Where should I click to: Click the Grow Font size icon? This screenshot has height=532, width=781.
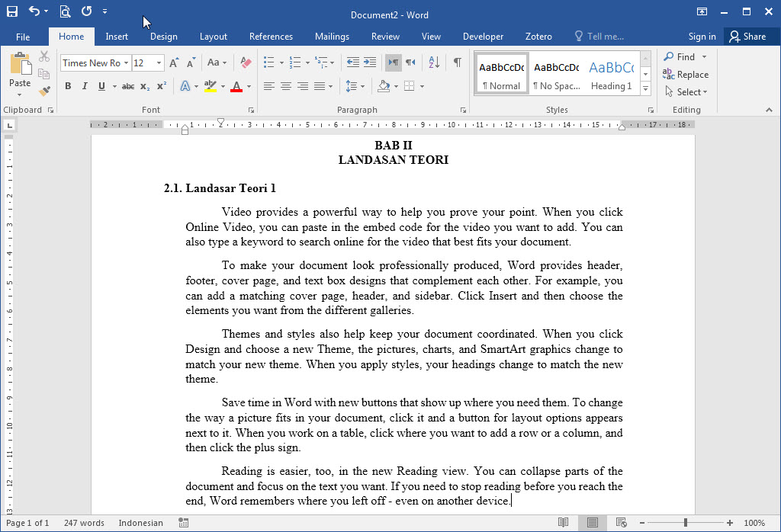(174, 62)
